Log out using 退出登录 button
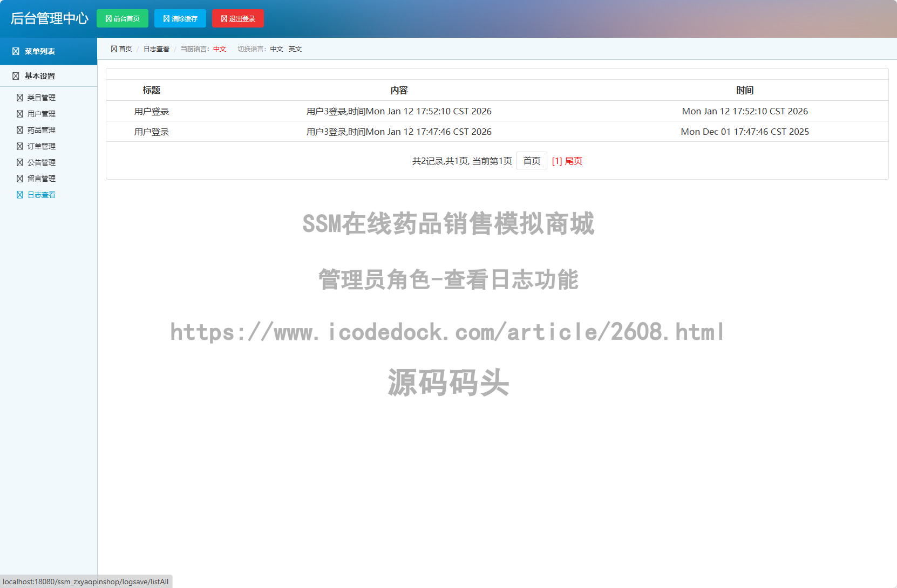This screenshot has width=897, height=588. (x=238, y=18)
